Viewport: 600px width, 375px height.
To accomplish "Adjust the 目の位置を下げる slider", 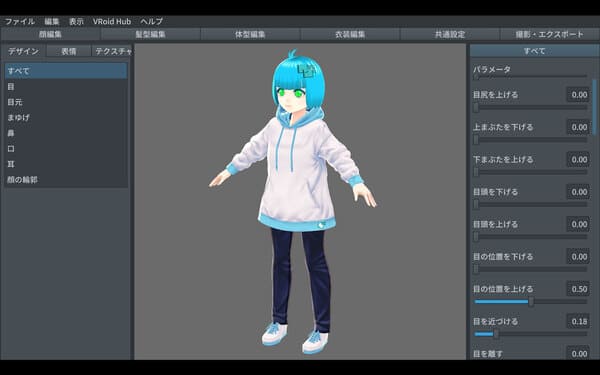I will click(531, 269).
